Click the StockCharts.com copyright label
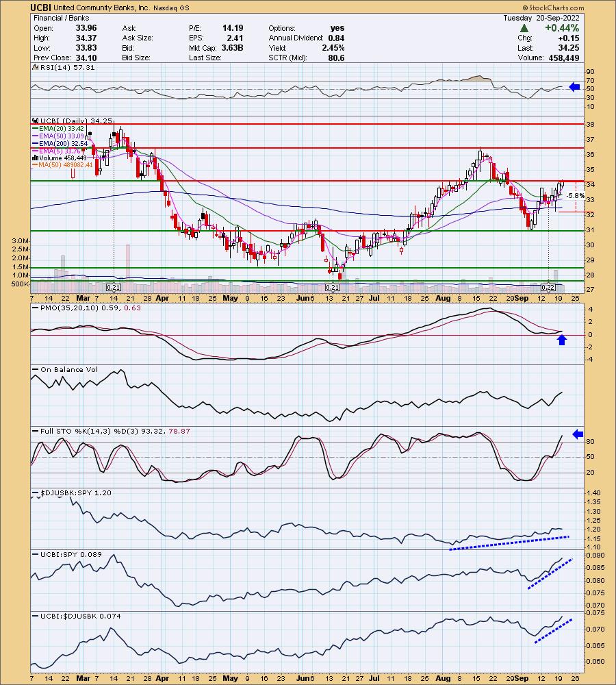Image resolution: width=616 pixels, height=685 pixels. 553,8
